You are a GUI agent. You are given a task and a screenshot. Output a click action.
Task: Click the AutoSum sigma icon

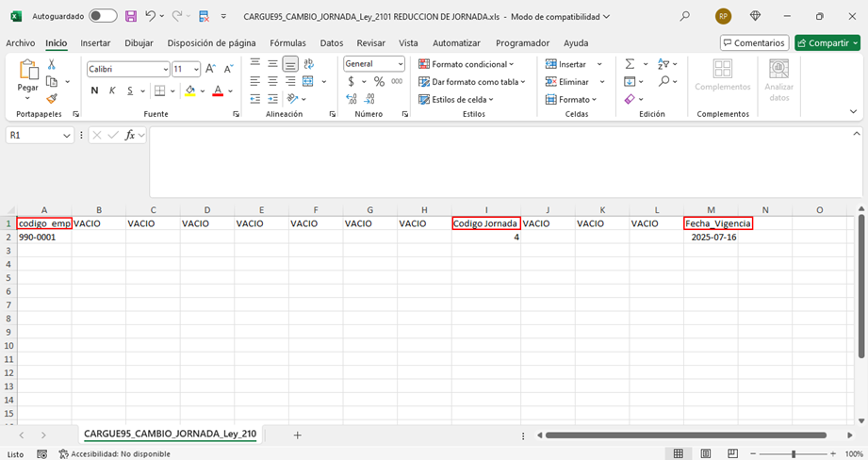click(630, 64)
